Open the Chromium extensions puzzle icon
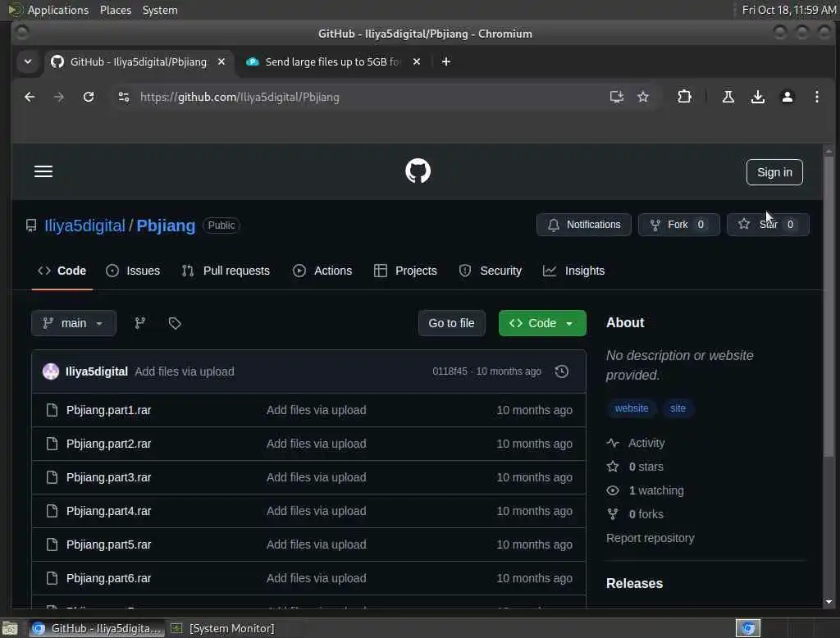 [x=684, y=97]
